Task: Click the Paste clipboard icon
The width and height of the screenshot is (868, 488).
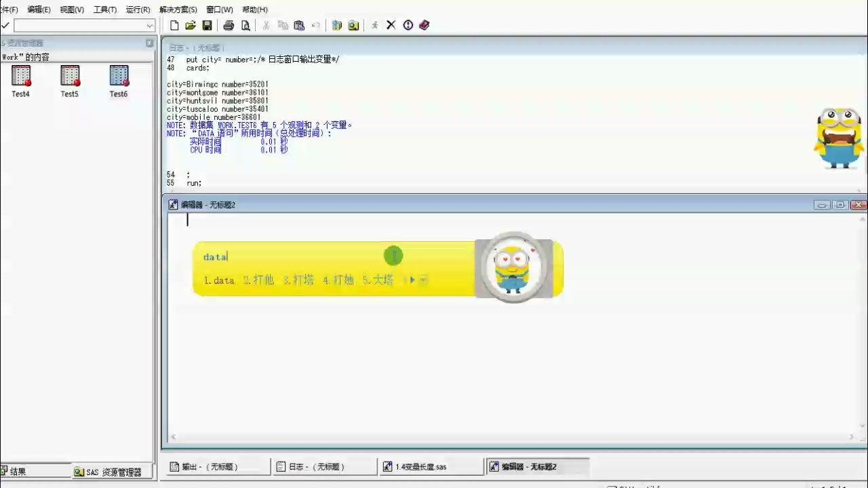Action: click(x=299, y=25)
